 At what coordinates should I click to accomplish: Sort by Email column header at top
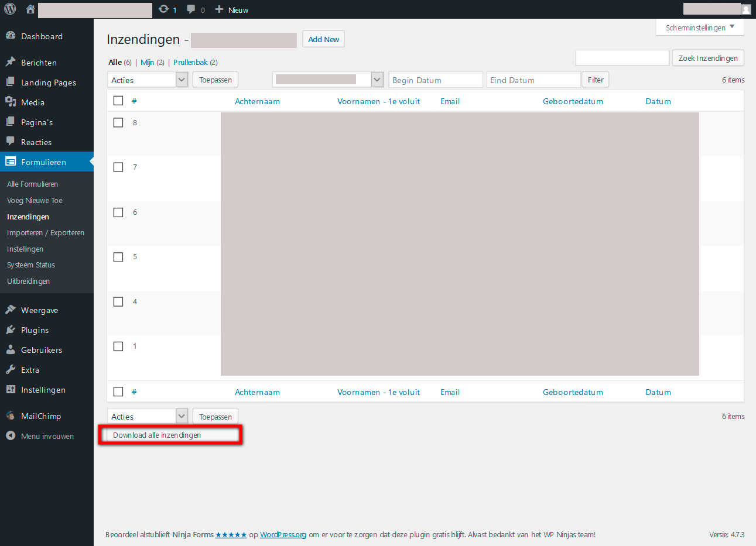(x=450, y=101)
